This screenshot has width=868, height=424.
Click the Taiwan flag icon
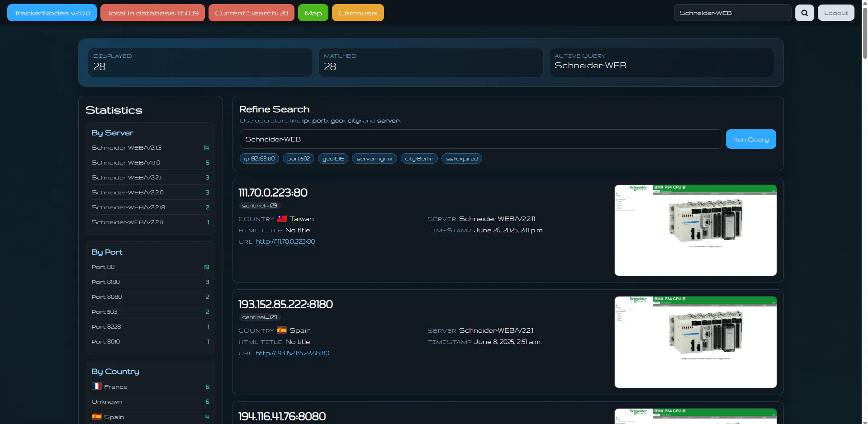(x=282, y=218)
